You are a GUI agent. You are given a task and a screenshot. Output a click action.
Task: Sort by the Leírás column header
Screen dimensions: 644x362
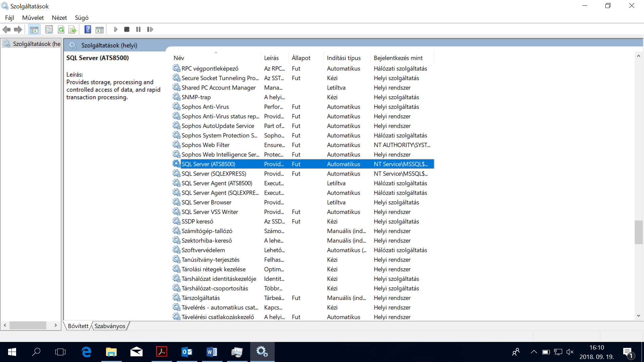275,58
